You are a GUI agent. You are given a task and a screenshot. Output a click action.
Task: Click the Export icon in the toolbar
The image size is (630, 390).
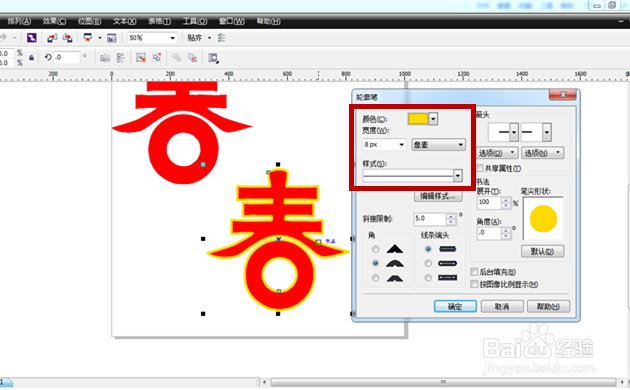(x=68, y=38)
